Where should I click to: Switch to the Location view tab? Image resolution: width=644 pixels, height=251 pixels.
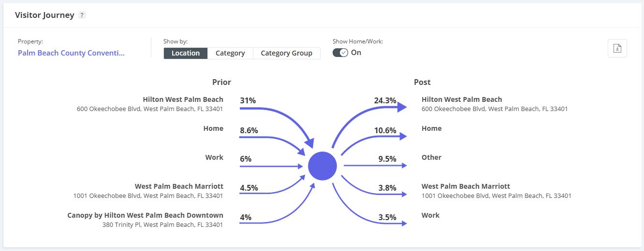point(186,53)
